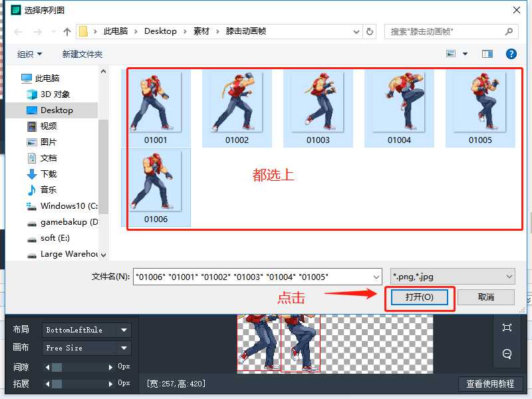Select Desktop in the sidebar

[x=52, y=110]
